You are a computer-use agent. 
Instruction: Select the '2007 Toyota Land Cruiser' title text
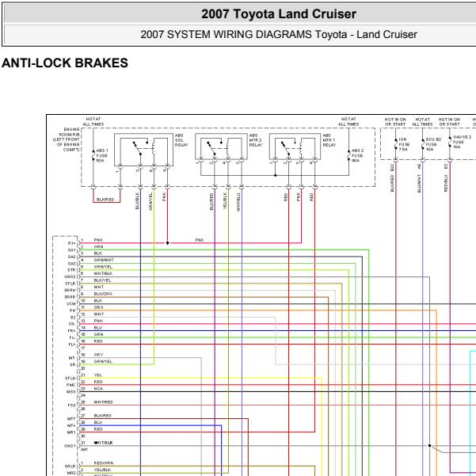(279, 14)
